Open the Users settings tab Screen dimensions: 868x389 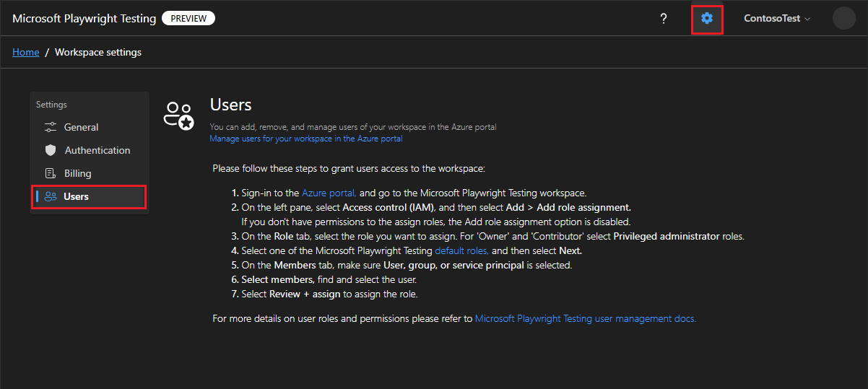pos(76,196)
